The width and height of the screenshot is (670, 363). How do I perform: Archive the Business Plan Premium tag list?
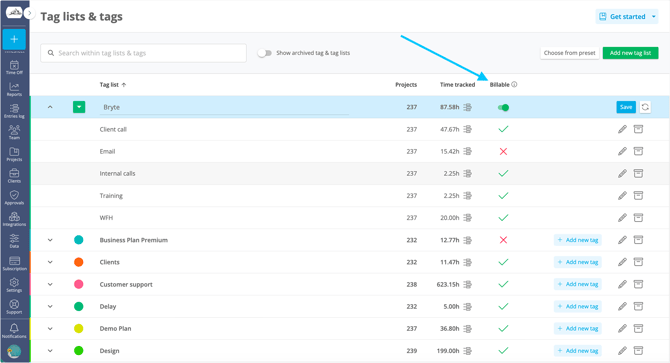[x=638, y=240]
